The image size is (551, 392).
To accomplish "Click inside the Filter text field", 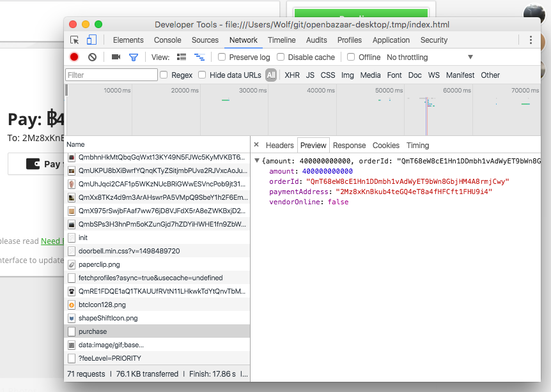I will [111, 75].
